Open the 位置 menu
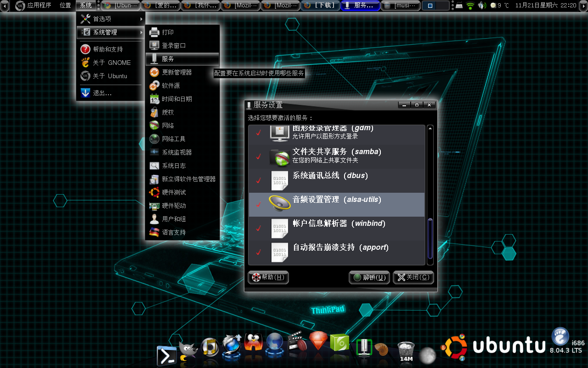The image size is (588, 368). (x=65, y=6)
